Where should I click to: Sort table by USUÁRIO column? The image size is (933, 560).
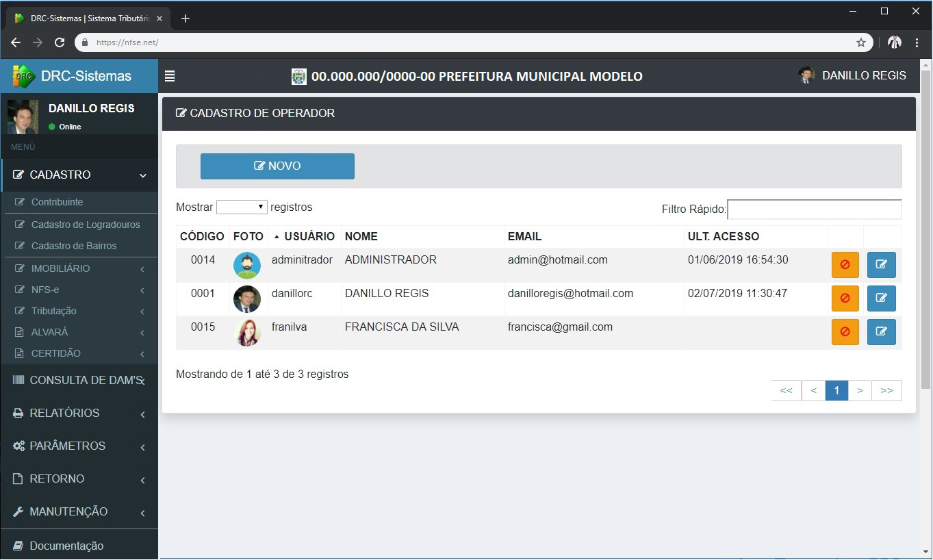[305, 236]
